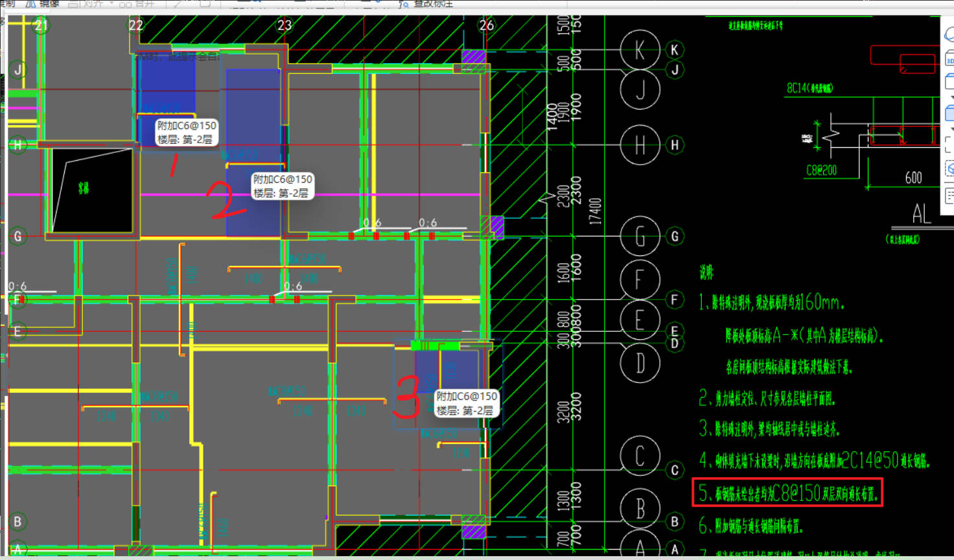
Task: Click the 3D view icon on right toolbar
Action: pos(949,60)
